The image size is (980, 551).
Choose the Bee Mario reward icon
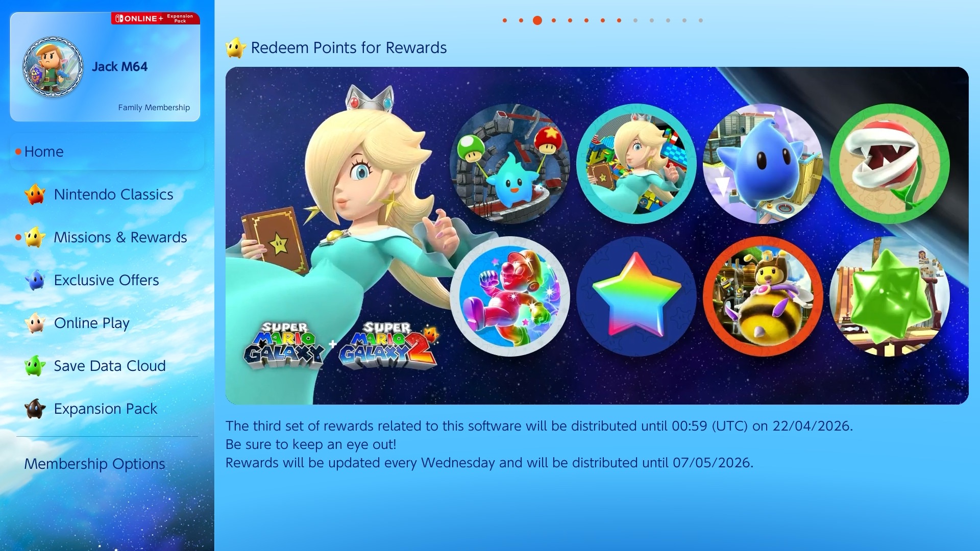[x=763, y=296]
